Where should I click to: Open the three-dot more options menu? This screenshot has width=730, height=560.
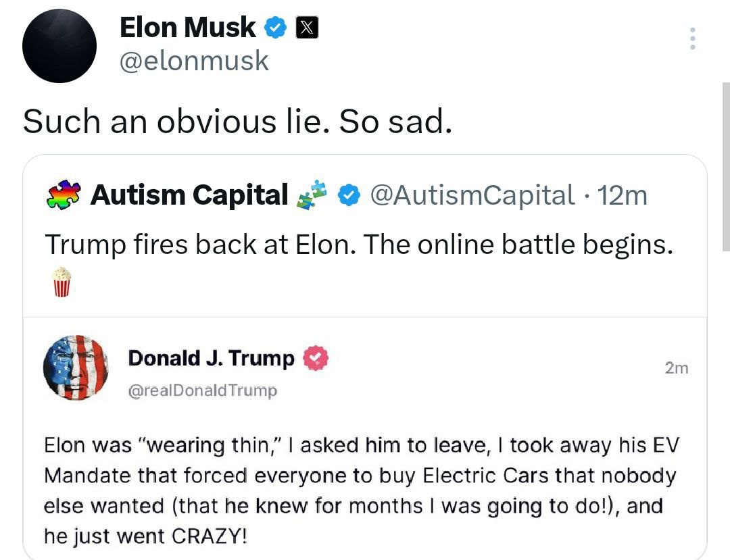click(x=692, y=39)
